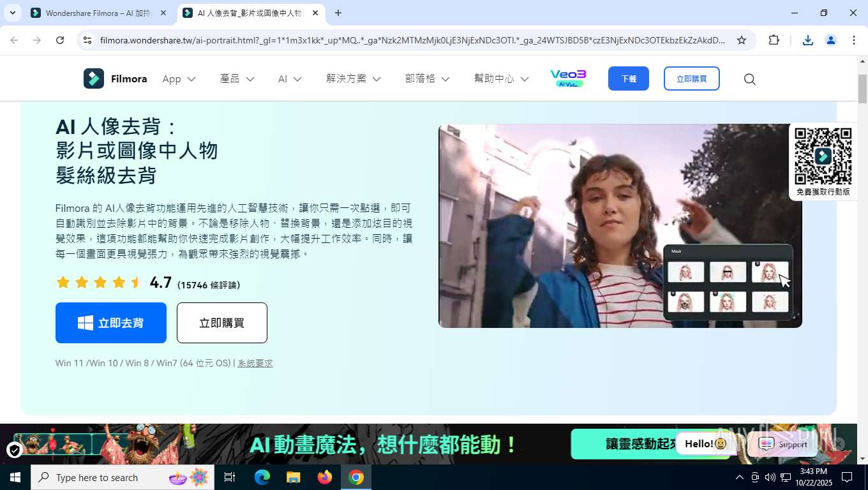Open the network tray icon
This screenshot has width=868, height=490.
tap(786, 477)
